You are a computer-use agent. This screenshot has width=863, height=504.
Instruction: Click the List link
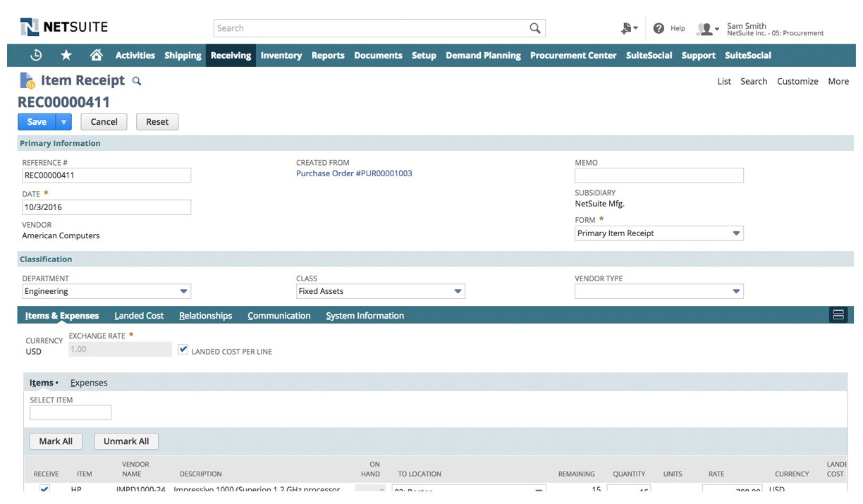click(724, 82)
